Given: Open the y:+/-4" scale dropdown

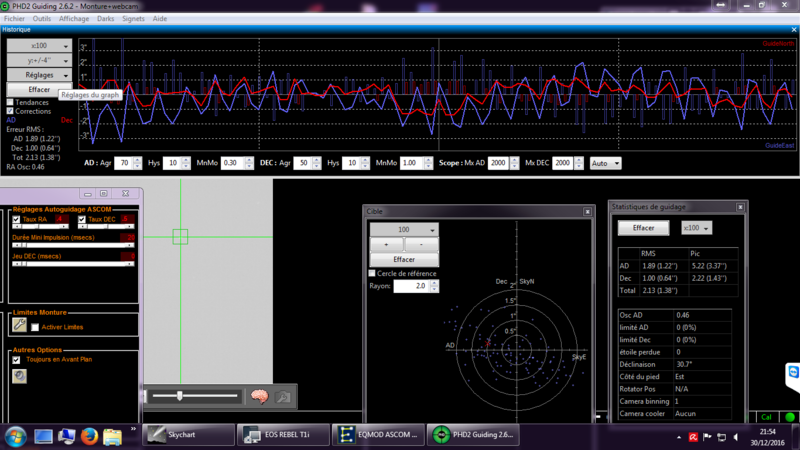Looking at the screenshot, I should pos(39,60).
